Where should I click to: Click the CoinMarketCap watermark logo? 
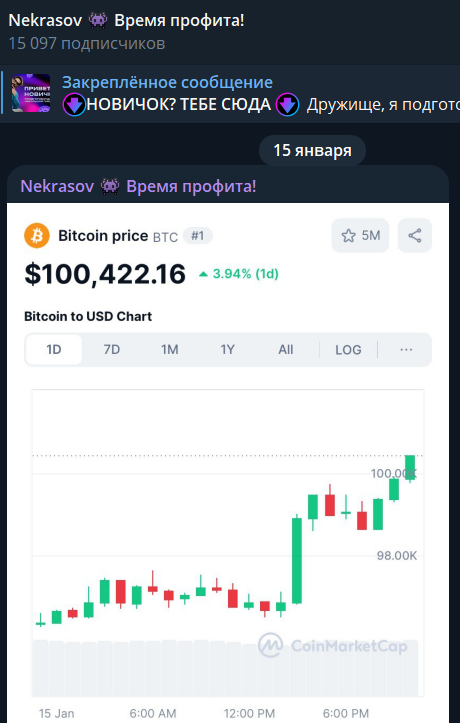333,646
